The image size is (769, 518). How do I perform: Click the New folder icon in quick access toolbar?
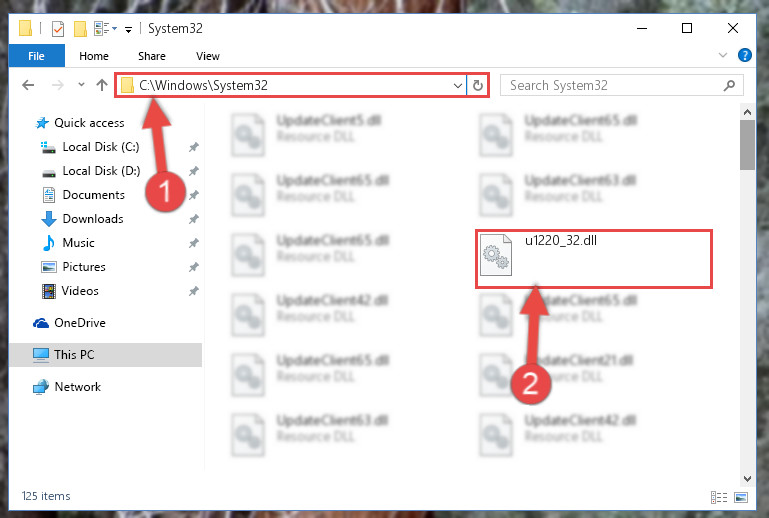coord(80,29)
